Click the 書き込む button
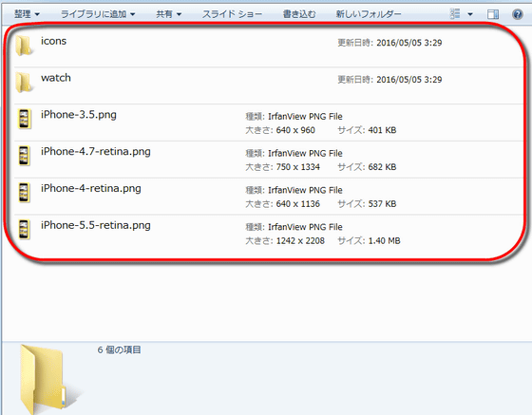Image resolution: width=532 pixels, height=415 pixels. pyautogui.click(x=299, y=14)
